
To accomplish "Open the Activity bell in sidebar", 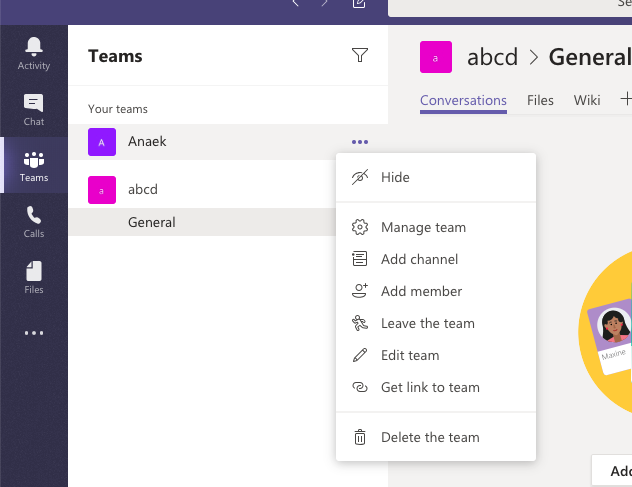I will pyautogui.click(x=34, y=54).
